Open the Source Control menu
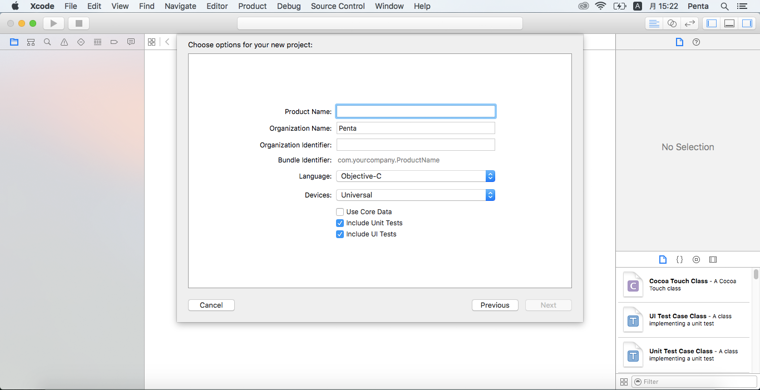The image size is (760, 390). click(x=338, y=6)
